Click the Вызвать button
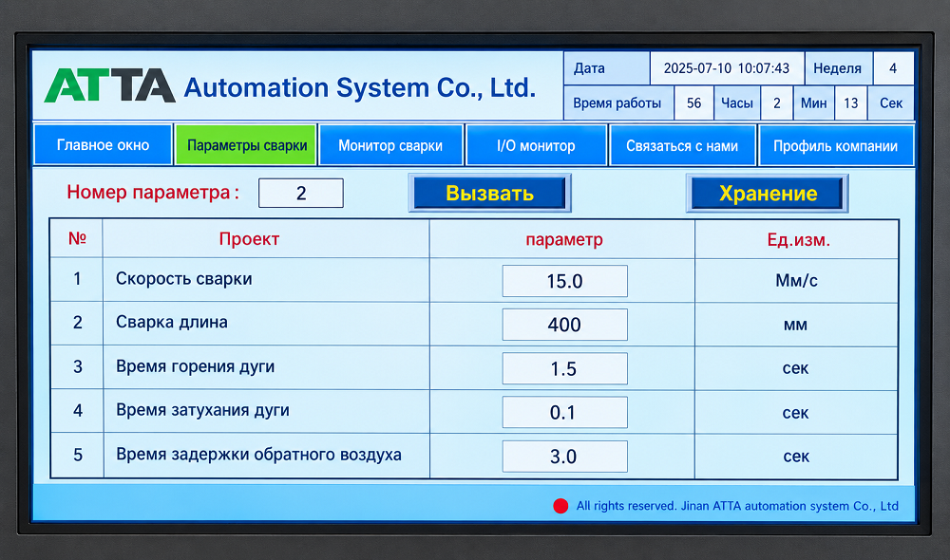950x560 pixels. [489, 193]
